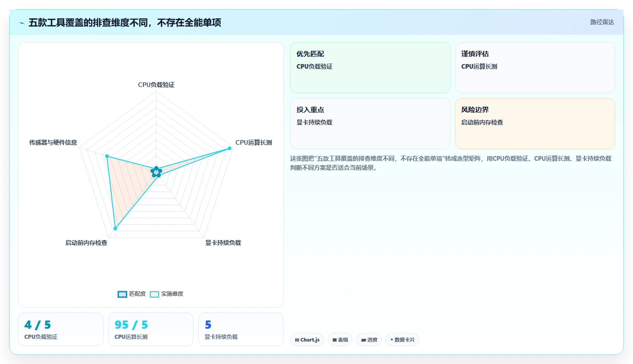Click the 数据卡片 tag chip

click(402, 340)
